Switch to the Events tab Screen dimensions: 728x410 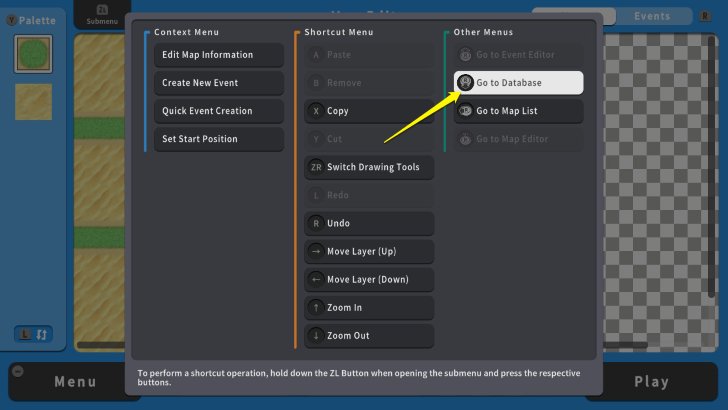click(652, 16)
